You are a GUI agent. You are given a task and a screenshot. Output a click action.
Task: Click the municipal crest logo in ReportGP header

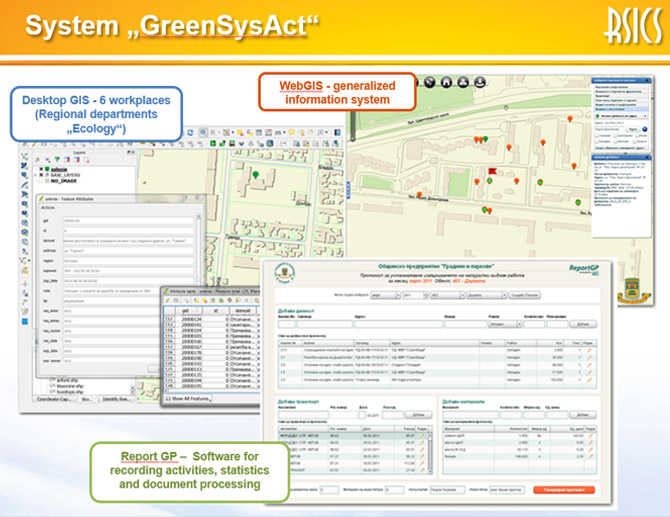coord(285,273)
